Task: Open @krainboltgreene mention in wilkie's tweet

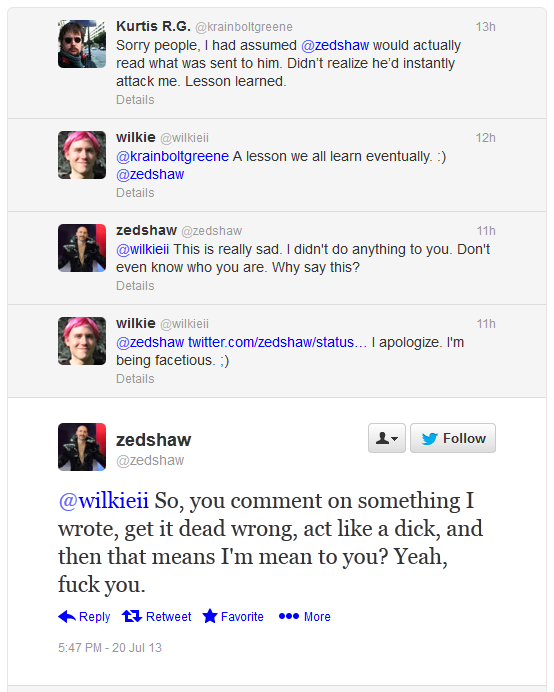Action: 173,157
